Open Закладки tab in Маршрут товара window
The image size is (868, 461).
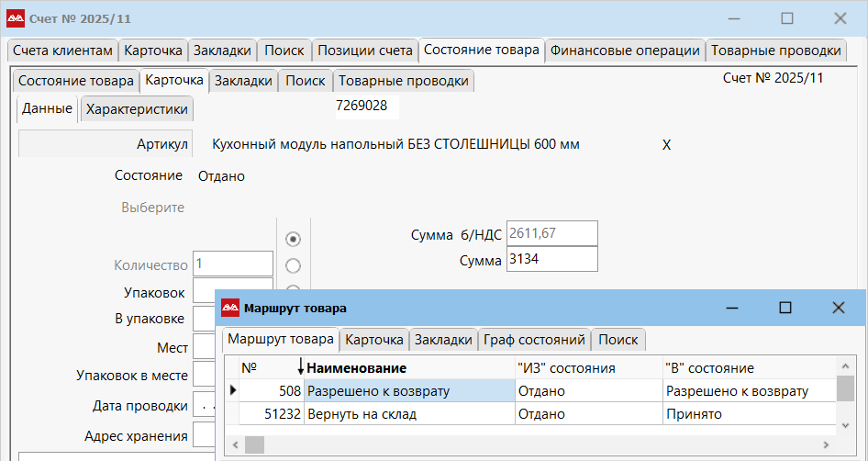point(443,340)
